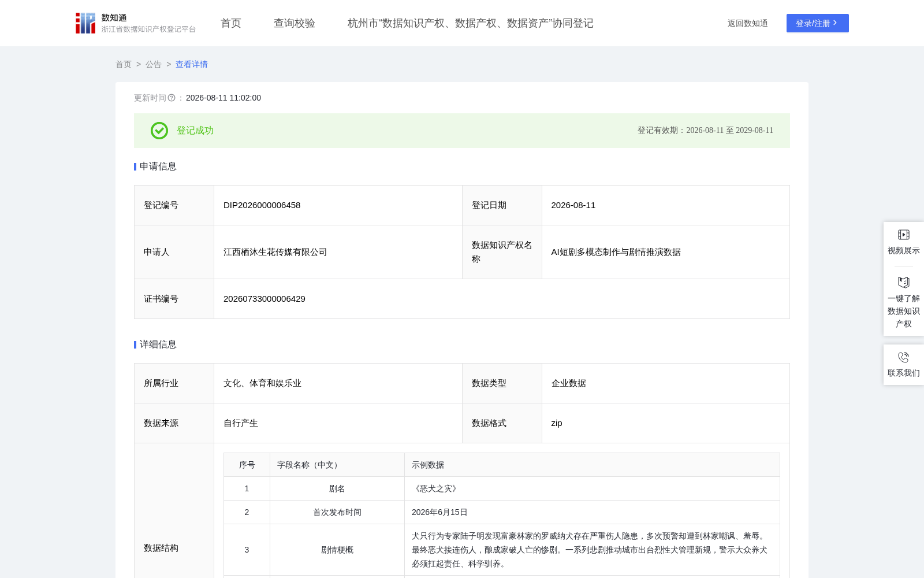Screen dimensions: 924x578
Task: Open the 杭州市 协同登记 navigation item
Action: 471,23
